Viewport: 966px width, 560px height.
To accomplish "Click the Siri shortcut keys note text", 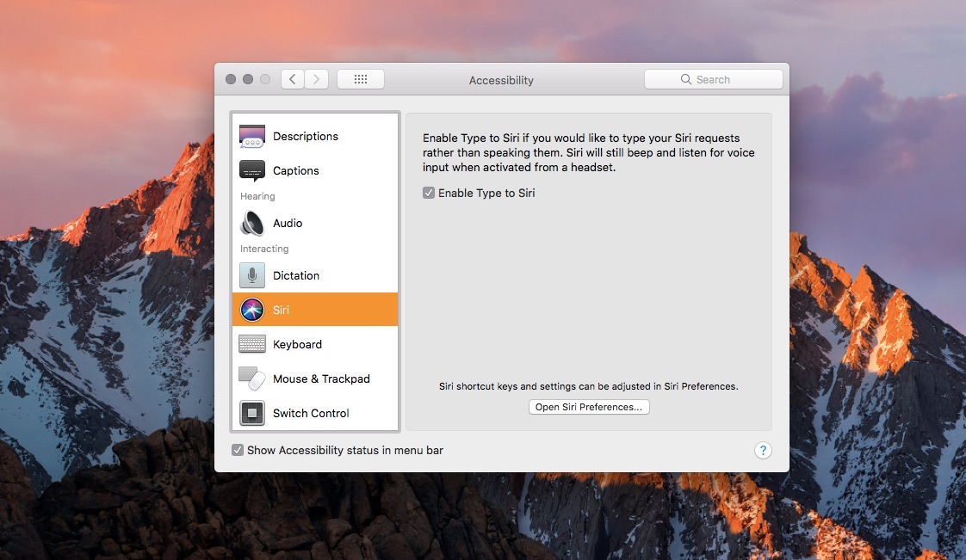I will click(x=588, y=386).
